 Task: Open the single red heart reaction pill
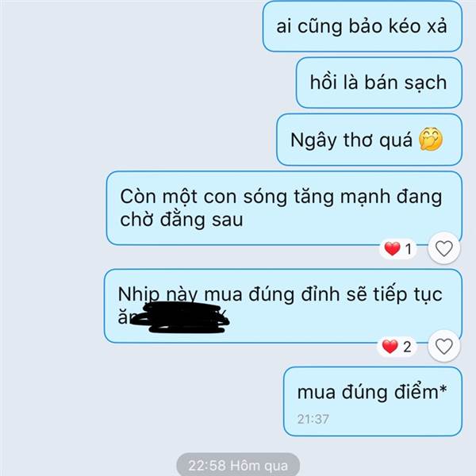pos(398,249)
